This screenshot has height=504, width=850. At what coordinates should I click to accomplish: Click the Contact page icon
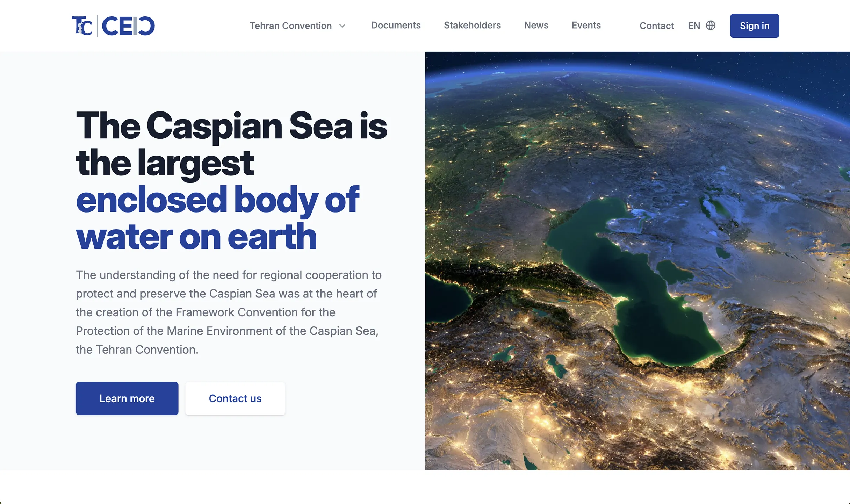pos(656,26)
